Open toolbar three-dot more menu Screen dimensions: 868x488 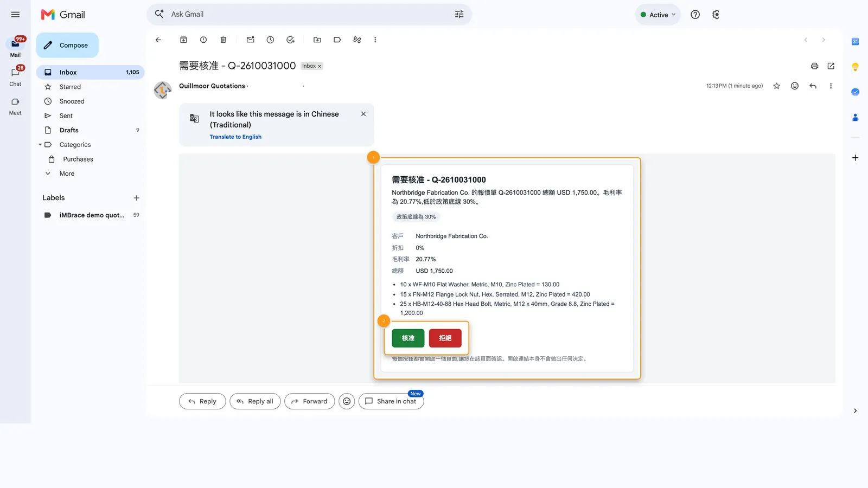coord(375,40)
